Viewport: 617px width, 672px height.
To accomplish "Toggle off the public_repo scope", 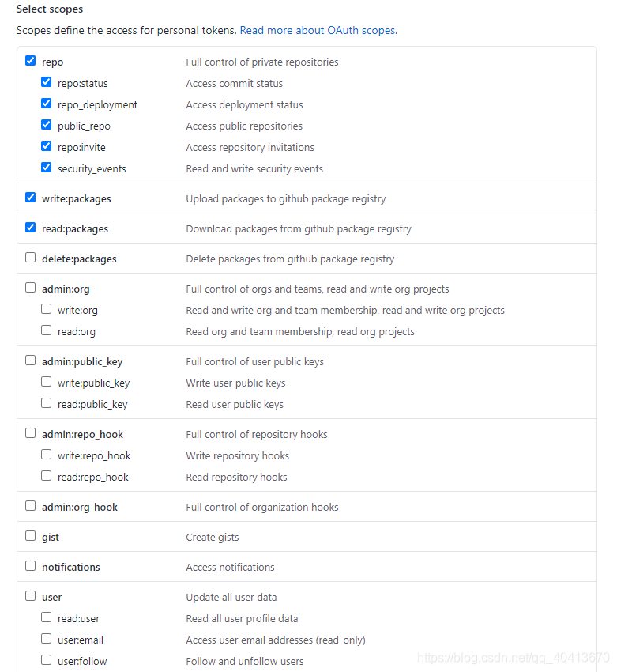I will 46,124.
